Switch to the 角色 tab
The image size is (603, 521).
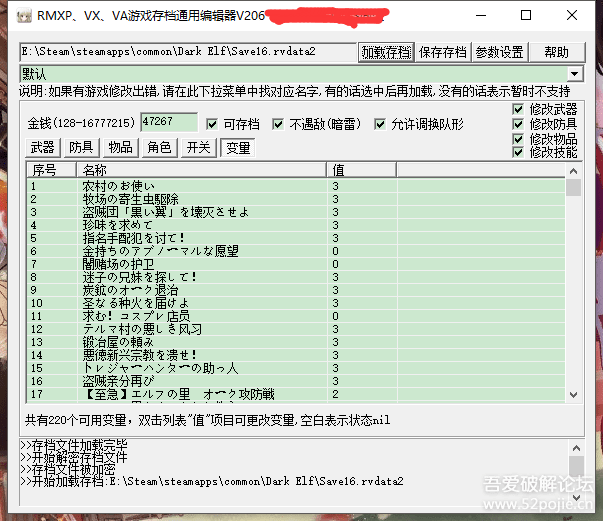point(159,147)
